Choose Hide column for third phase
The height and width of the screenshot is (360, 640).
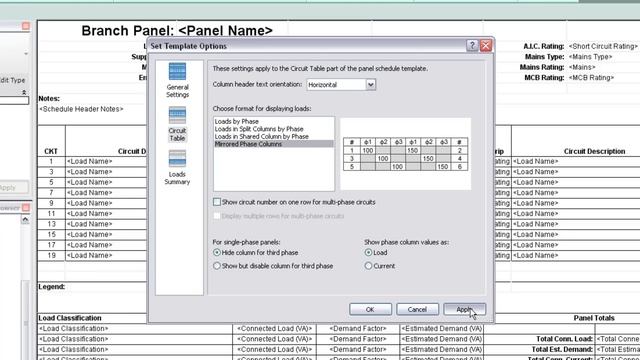[217, 253]
